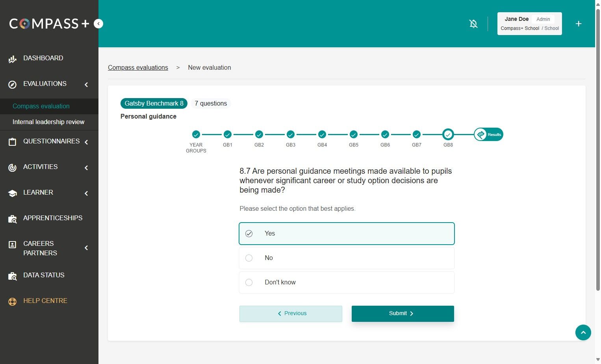Image resolution: width=601 pixels, height=364 pixels.
Task: Select the Don't know answer option
Action: (x=347, y=282)
